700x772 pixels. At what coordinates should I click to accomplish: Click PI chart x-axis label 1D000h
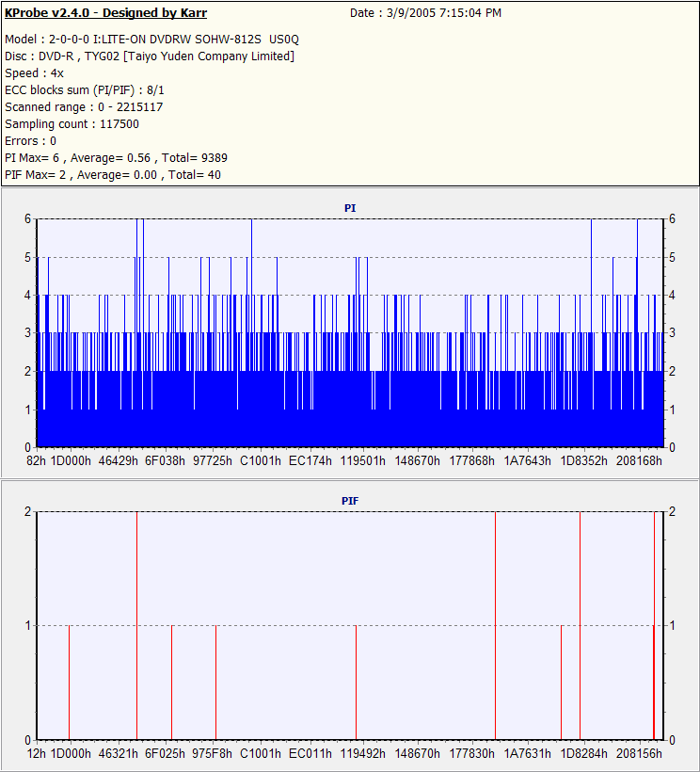point(71,460)
